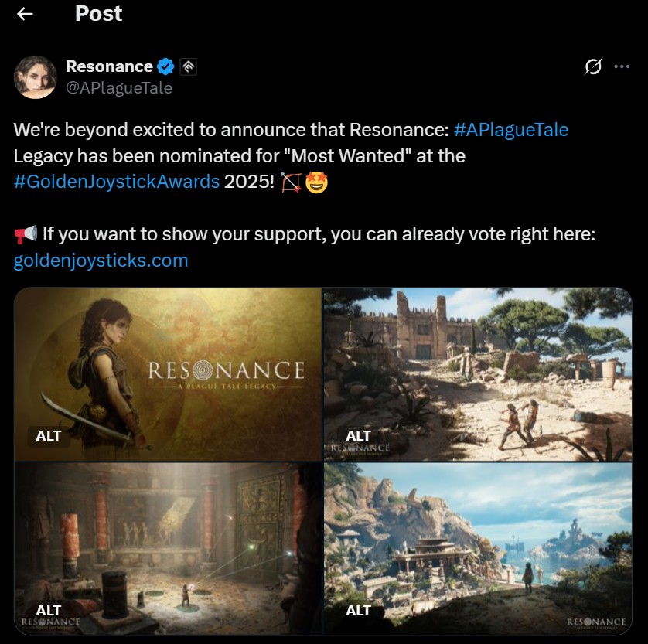The height and width of the screenshot is (644, 648).
Task: Open the seaside cliff temple screenshot
Action: [478, 549]
